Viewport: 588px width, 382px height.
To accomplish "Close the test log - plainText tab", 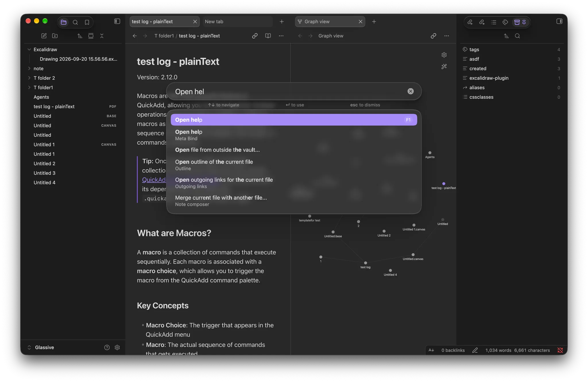I will [x=195, y=22].
